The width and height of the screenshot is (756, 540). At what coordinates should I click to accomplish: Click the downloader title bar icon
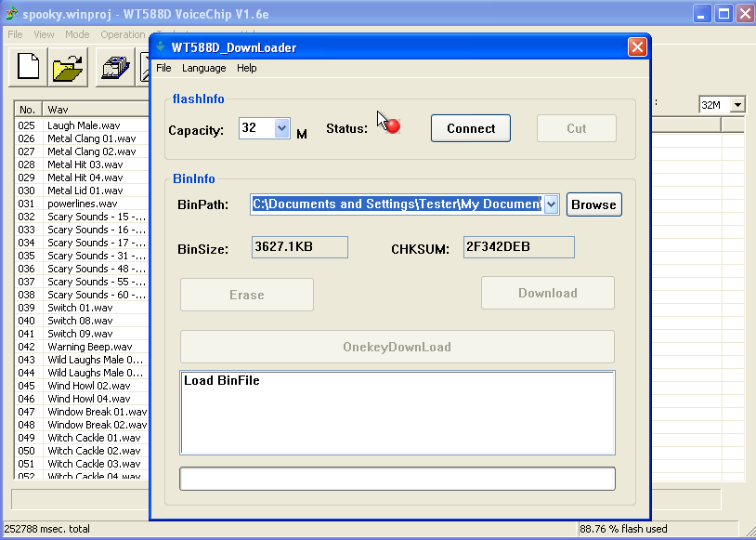(161, 47)
